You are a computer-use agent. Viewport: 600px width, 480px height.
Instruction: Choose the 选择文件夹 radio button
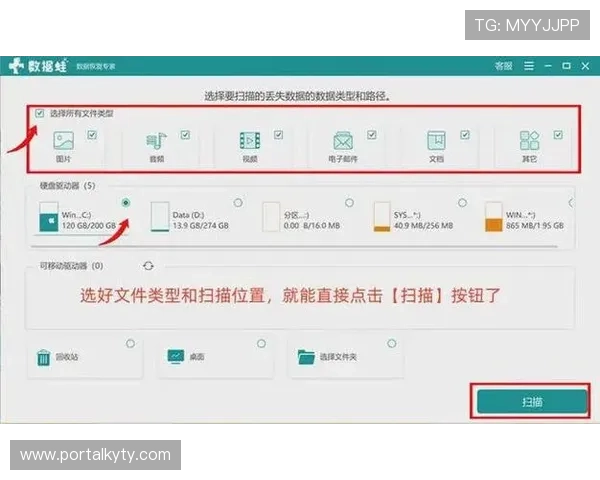click(391, 343)
